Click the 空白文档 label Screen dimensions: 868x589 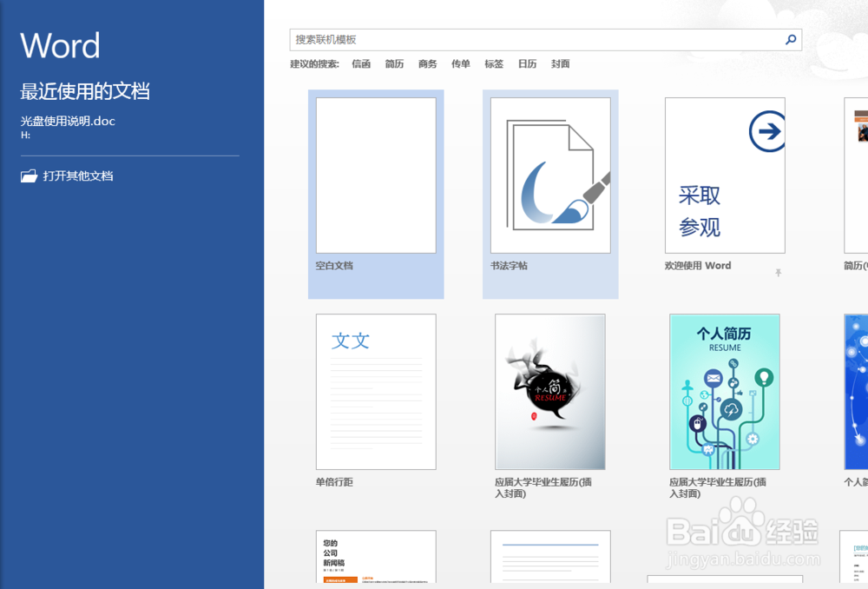[x=334, y=266]
